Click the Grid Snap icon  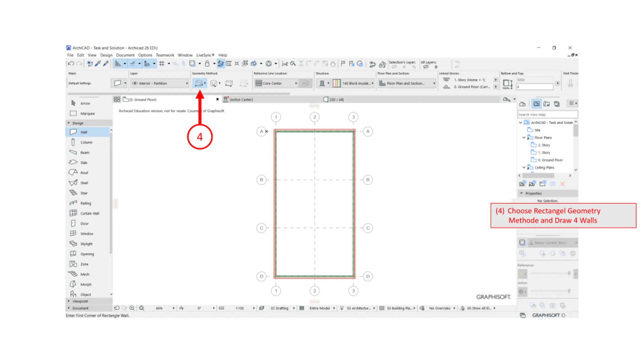point(162,64)
